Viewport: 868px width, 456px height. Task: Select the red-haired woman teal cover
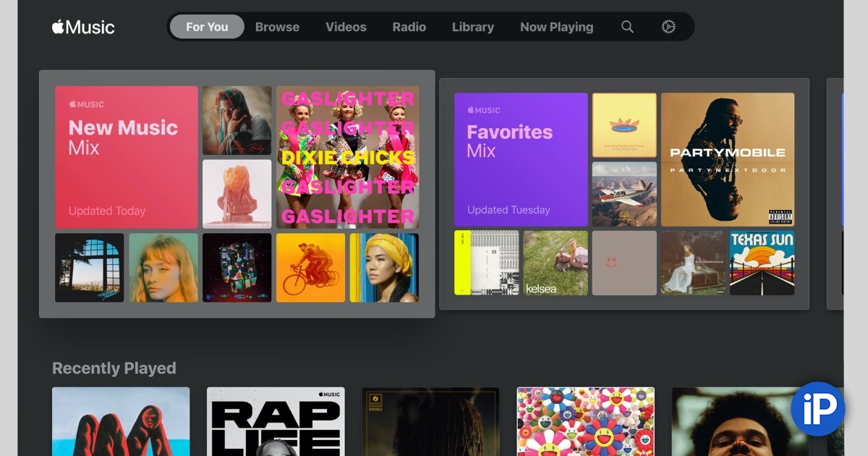click(x=163, y=267)
